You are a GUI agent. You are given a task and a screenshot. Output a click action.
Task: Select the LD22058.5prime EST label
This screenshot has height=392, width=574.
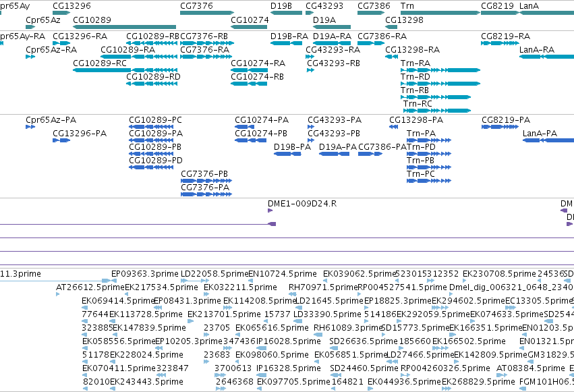click(214, 274)
